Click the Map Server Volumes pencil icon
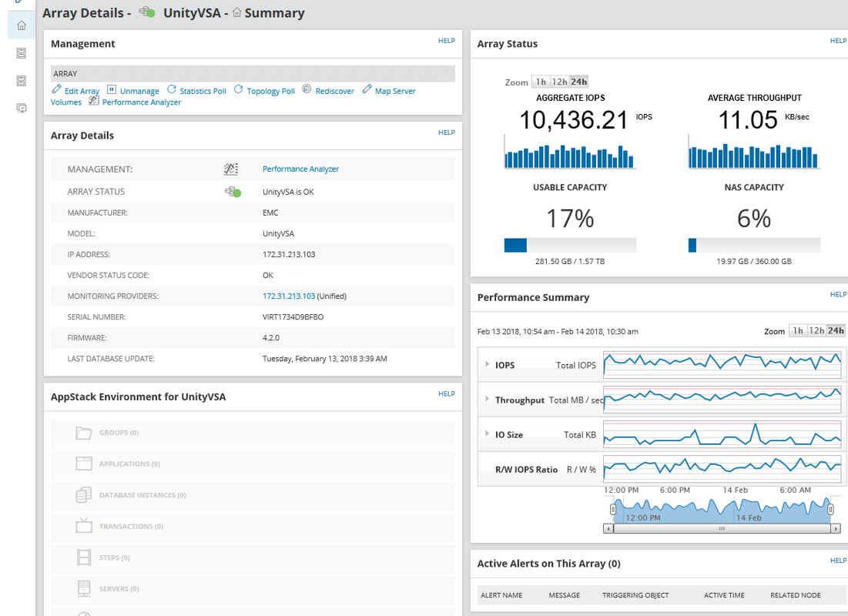848x616 pixels. [367, 90]
